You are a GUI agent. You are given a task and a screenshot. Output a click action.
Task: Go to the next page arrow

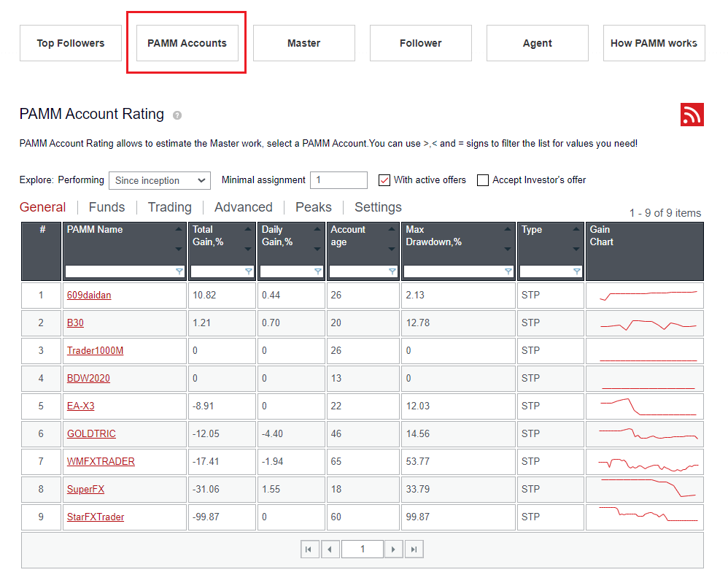pos(393,549)
